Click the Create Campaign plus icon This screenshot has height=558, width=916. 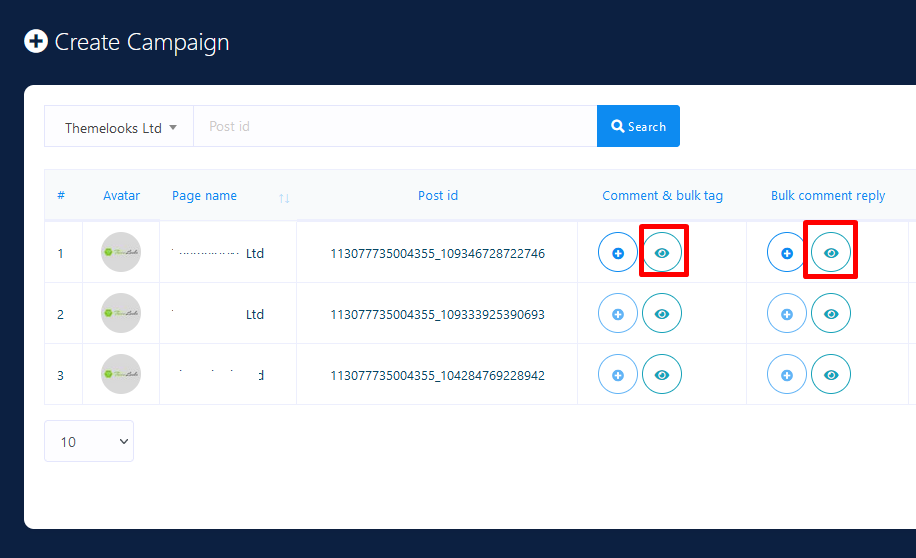(x=36, y=42)
